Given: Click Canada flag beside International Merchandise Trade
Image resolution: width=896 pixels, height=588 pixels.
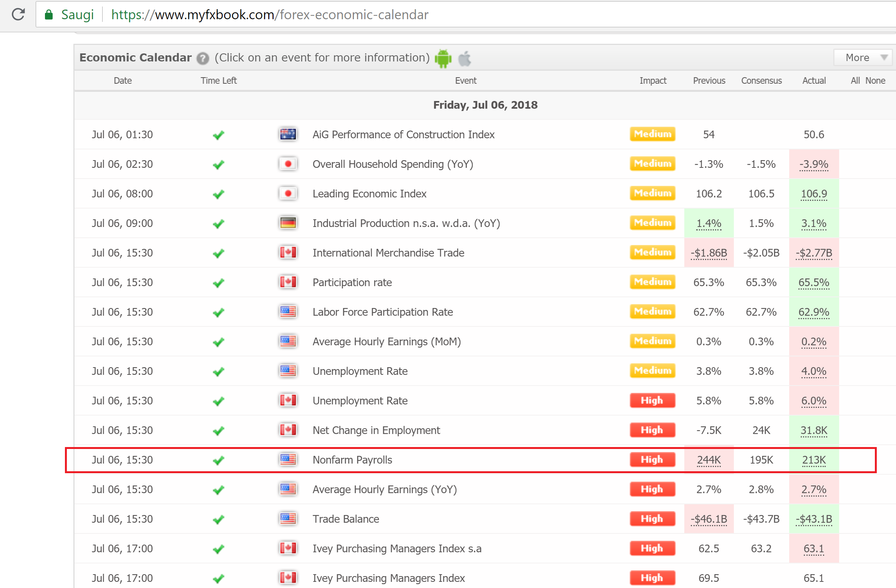Looking at the screenshot, I should tap(288, 253).
